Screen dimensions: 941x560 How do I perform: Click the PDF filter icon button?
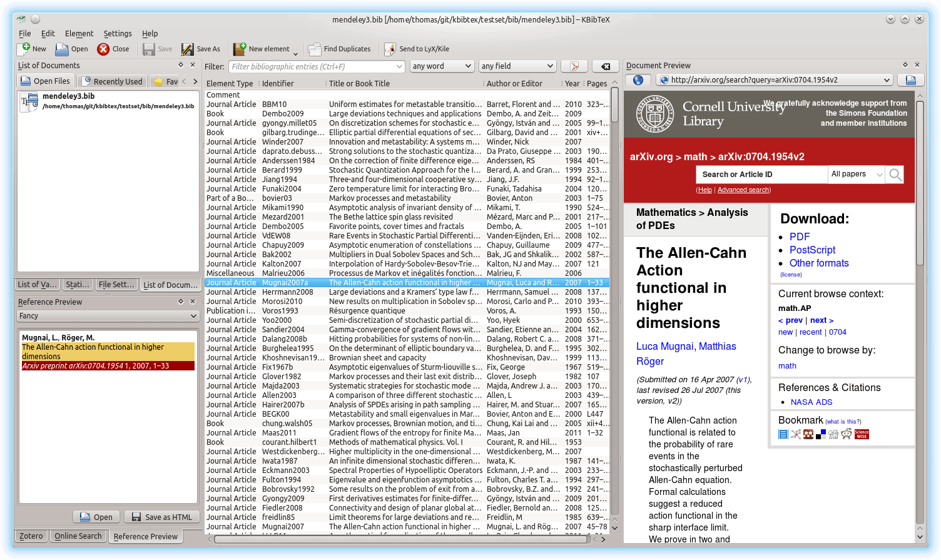tap(574, 66)
